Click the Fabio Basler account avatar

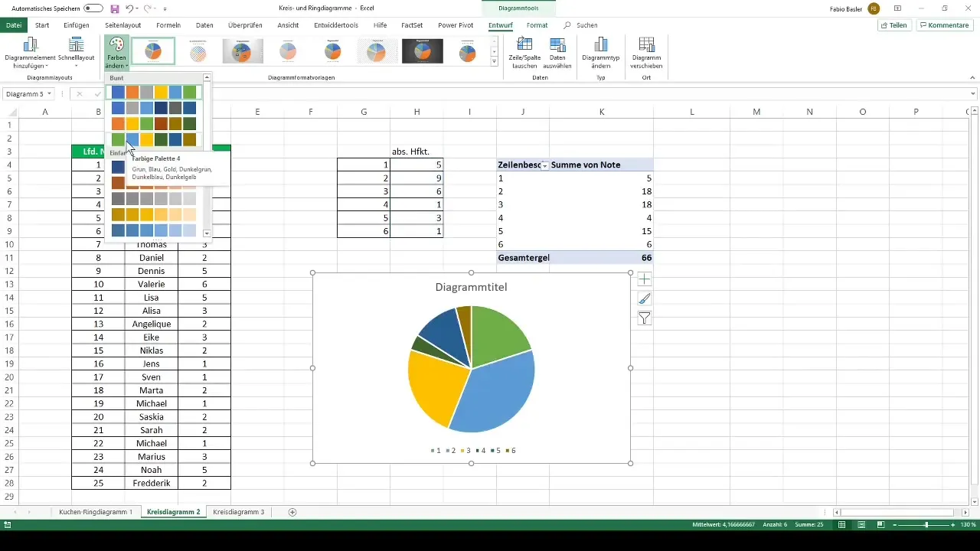(x=874, y=8)
